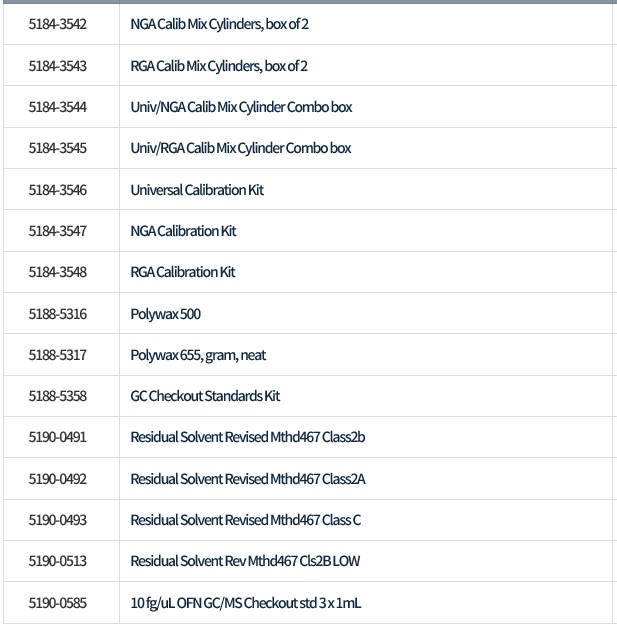This screenshot has height=626, width=617.
Task: Select part number 5188-5317
Action: tap(57, 355)
